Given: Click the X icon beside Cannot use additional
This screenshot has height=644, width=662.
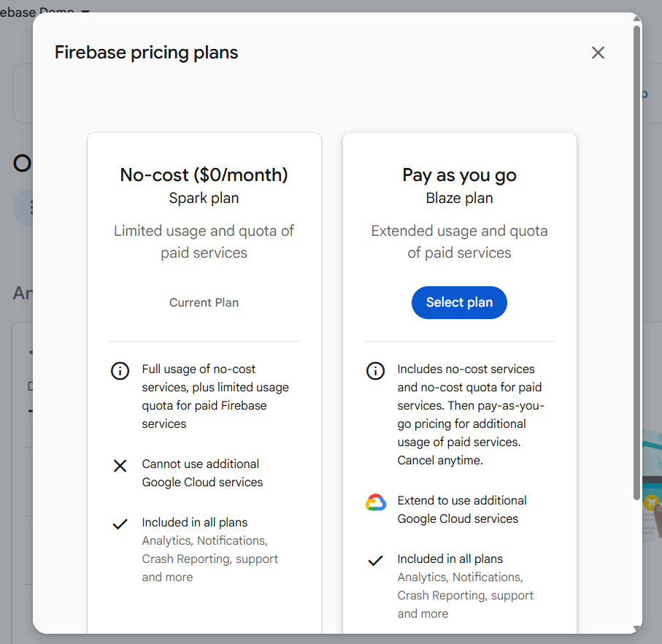Looking at the screenshot, I should click(120, 466).
